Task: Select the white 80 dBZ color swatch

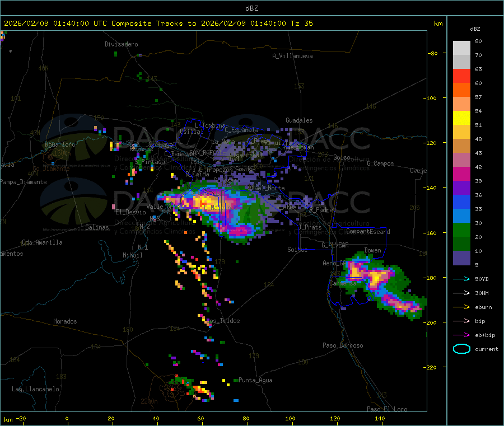Action: 461,48
